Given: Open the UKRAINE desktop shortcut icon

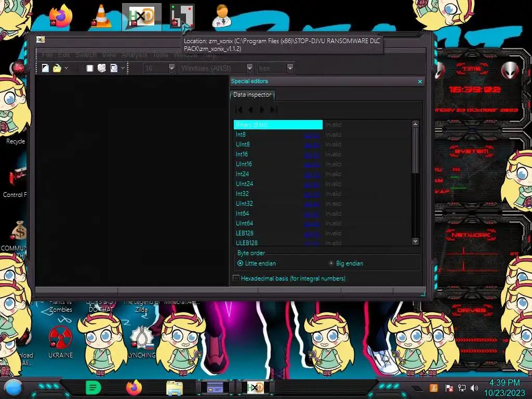Looking at the screenshot, I should pos(60,342).
